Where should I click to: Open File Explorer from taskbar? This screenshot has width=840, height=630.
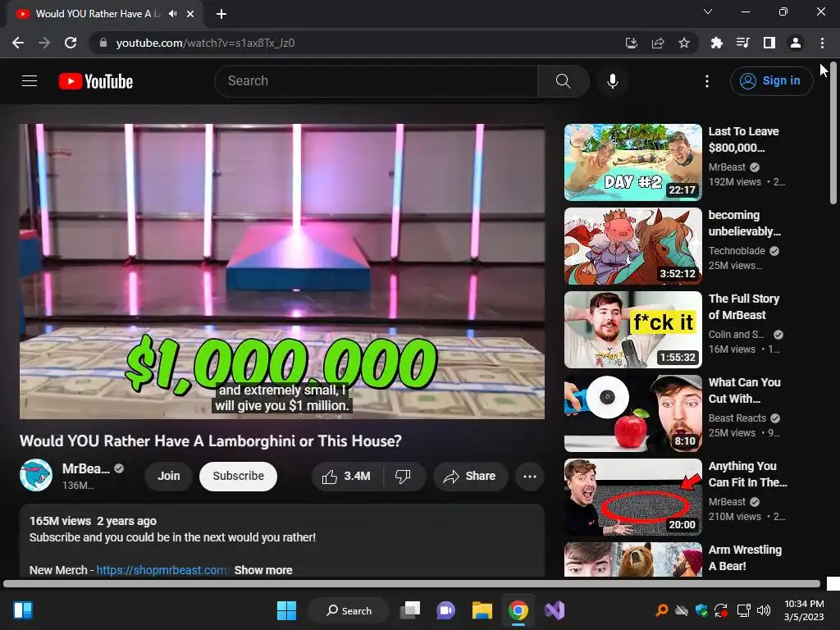pyautogui.click(x=482, y=610)
